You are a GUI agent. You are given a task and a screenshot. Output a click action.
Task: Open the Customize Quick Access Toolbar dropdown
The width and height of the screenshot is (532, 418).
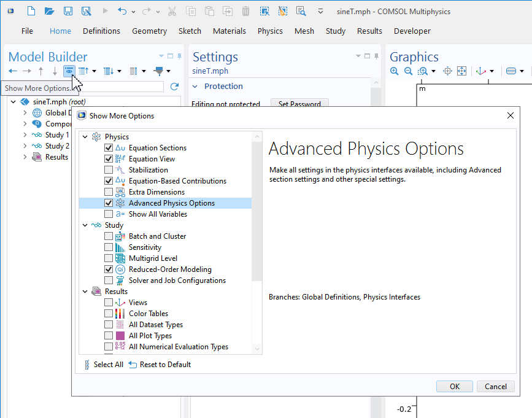pyautogui.click(x=320, y=11)
